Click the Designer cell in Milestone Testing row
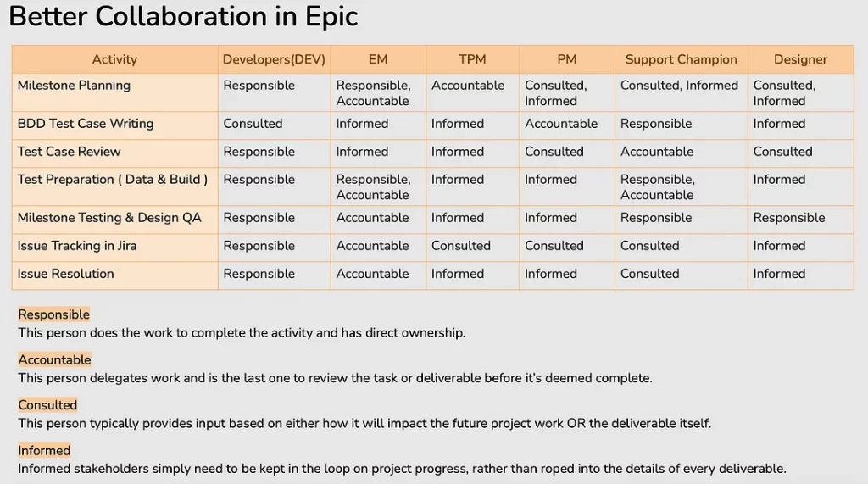The height and width of the screenshot is (484, 868). (x=788, y=218)
